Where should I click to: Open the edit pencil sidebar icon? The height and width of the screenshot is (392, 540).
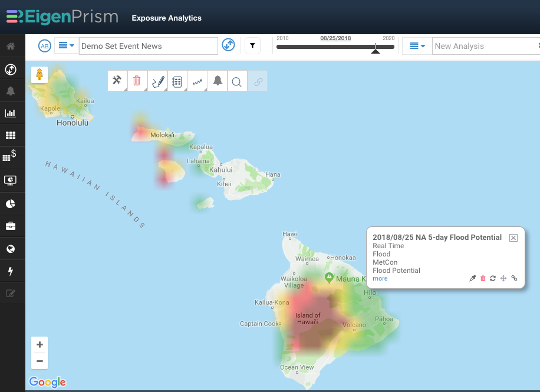click(11, 294)
